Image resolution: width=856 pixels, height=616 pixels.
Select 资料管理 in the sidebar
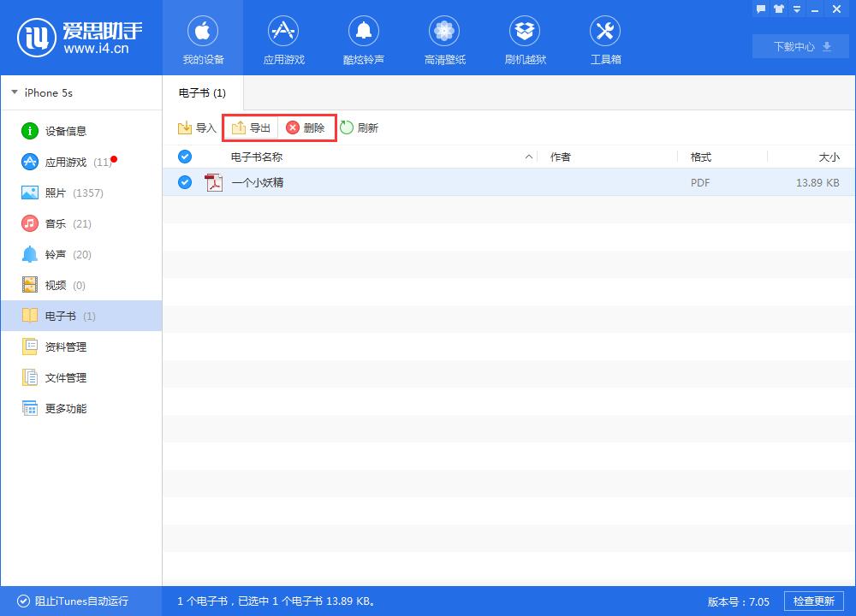(x=81, y=347)
